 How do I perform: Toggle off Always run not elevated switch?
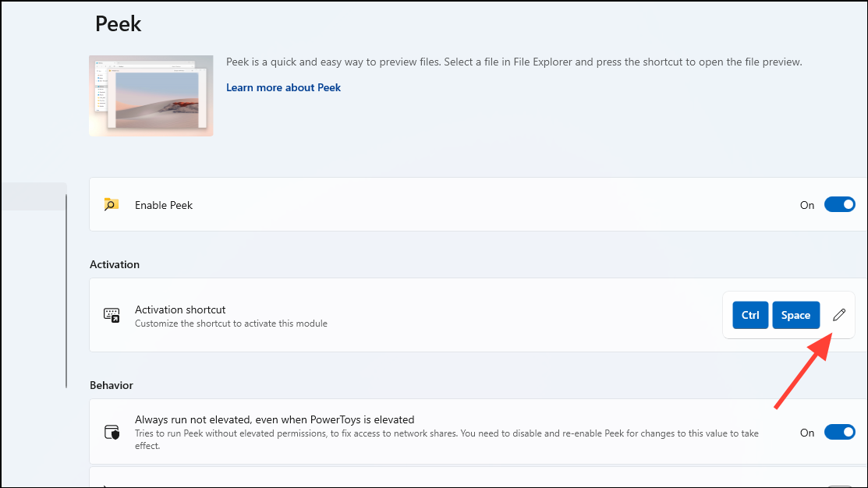[x=839, y=432]
